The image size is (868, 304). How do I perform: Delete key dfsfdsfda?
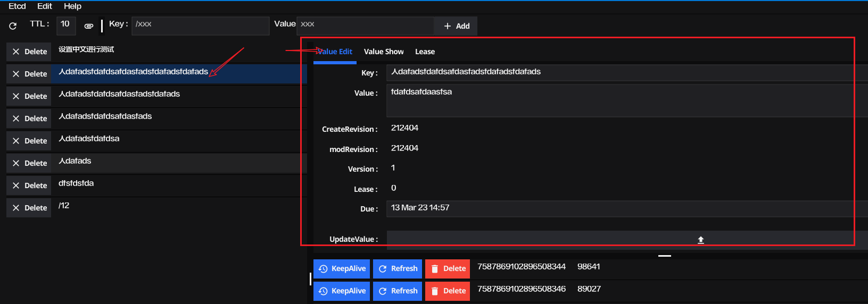[x=29, y=185]
